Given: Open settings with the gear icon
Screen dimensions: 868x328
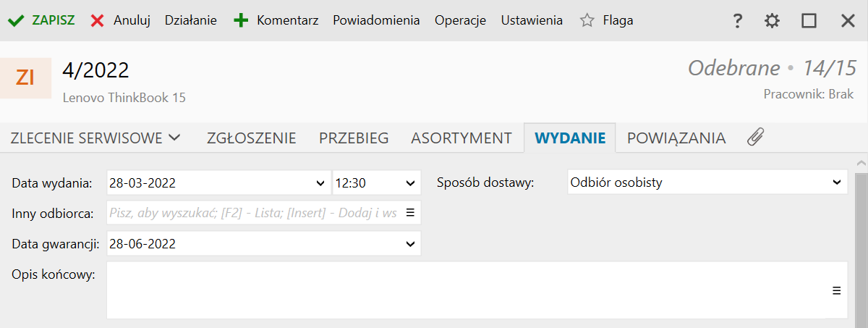Looking at the screenshot, I should [x=773, y=21].
